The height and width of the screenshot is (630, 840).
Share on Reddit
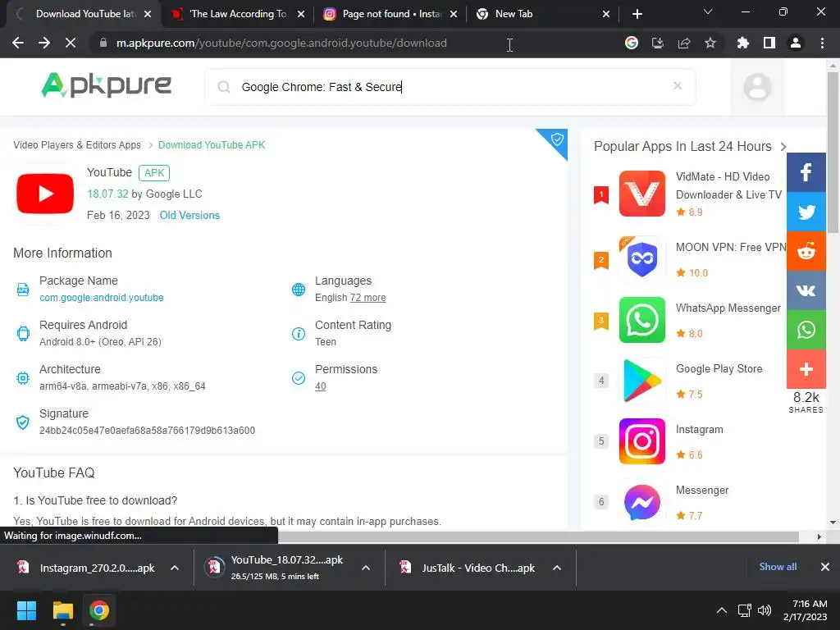[x=806, y=251]
